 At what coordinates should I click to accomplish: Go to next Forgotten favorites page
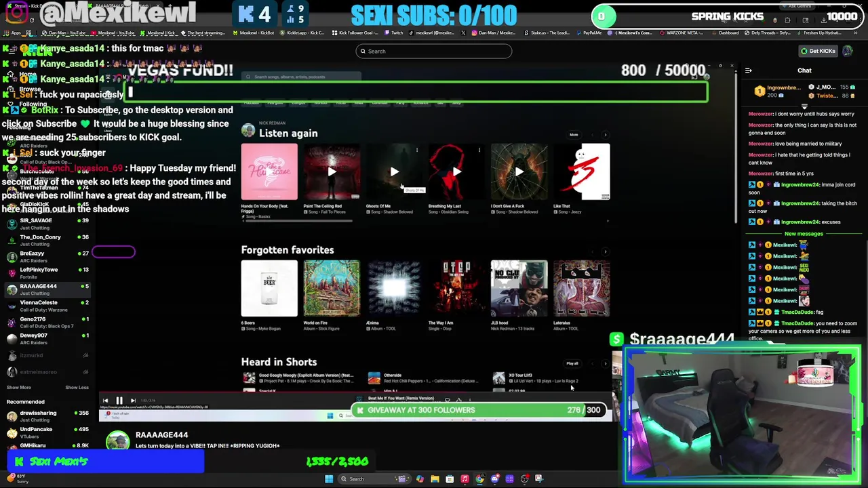606,251
